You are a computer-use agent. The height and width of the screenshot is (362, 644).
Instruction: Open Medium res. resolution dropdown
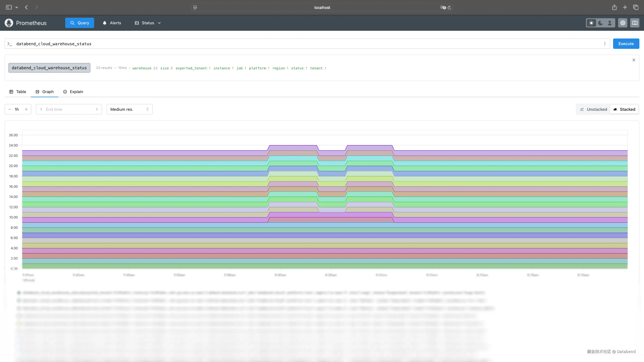pyautogui.click(x=129, y=109)
